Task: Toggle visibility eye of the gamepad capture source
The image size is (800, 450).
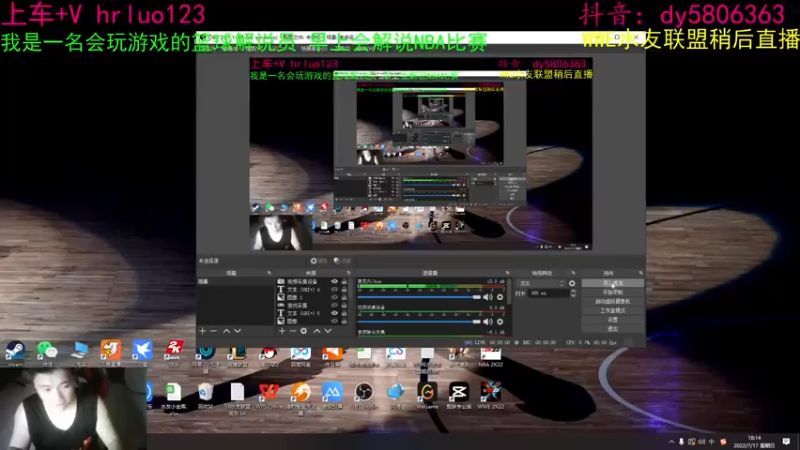Action: 334,305
